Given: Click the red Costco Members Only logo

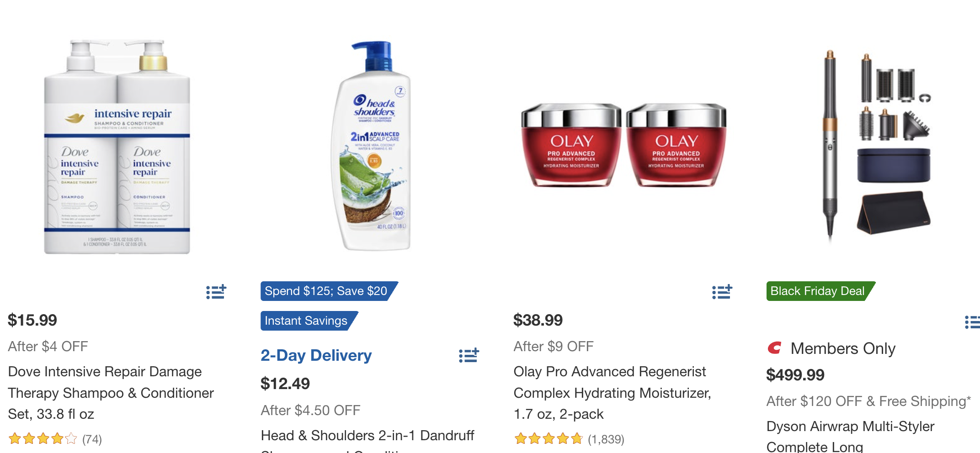Looking at the screenshot, I should tap(775, 348).
